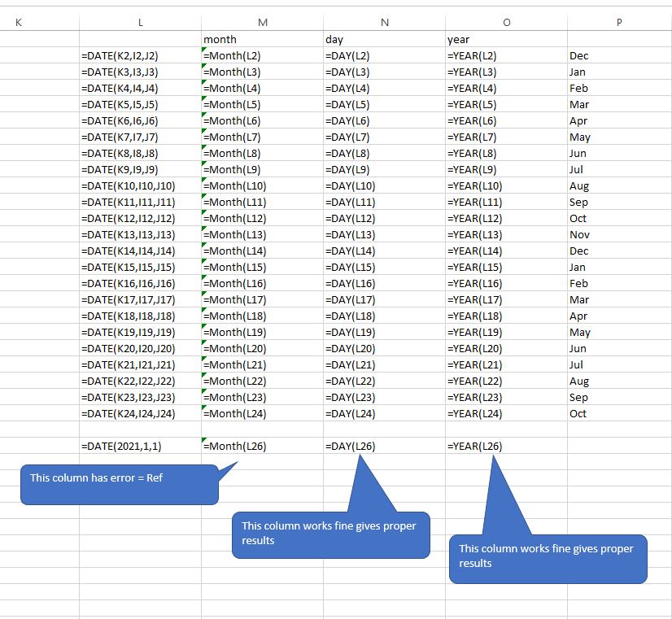Select cell with =DATE(K2,I2,J2)
Screen dimensions: 672x619
click(x=140, y=55)
